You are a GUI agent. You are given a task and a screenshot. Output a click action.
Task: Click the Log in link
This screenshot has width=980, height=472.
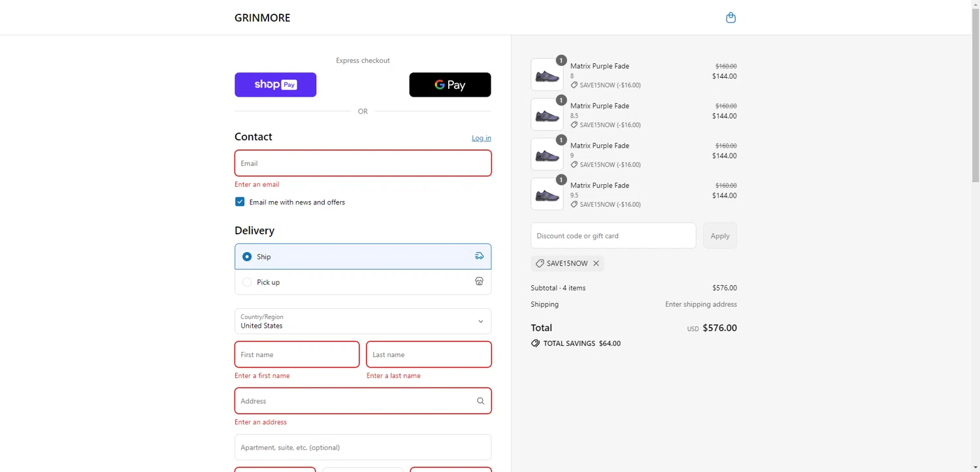coord(482,138)
